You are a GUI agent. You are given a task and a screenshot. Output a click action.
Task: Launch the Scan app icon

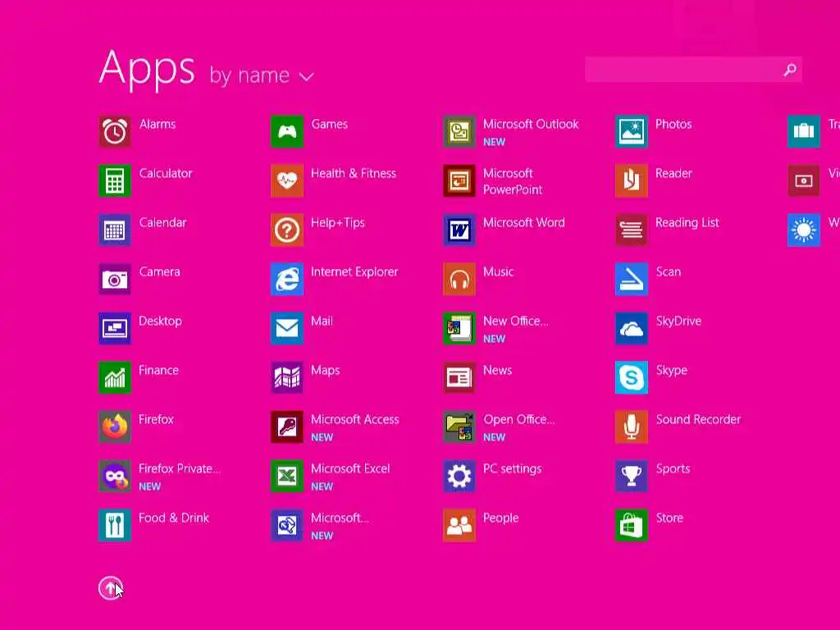click(632, 279)
